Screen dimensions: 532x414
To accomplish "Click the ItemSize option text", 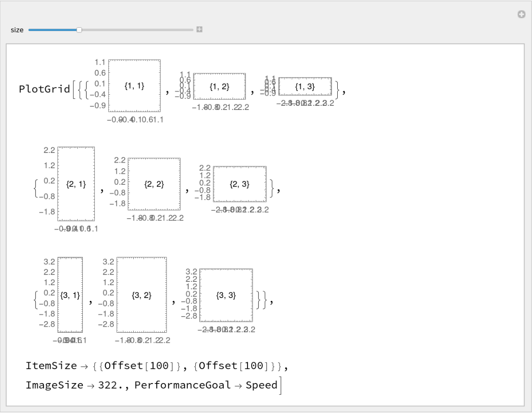I will 51,366.
